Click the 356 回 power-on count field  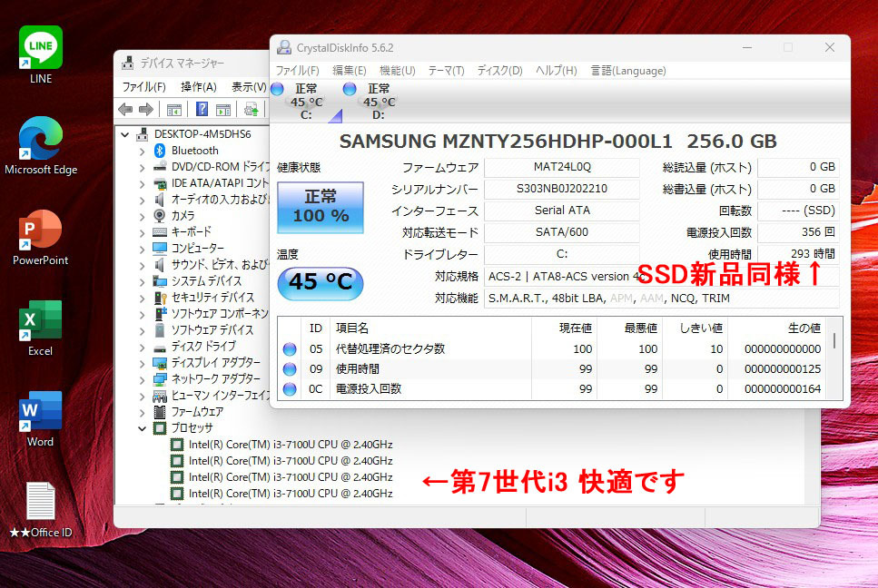[x=798, y=232]
